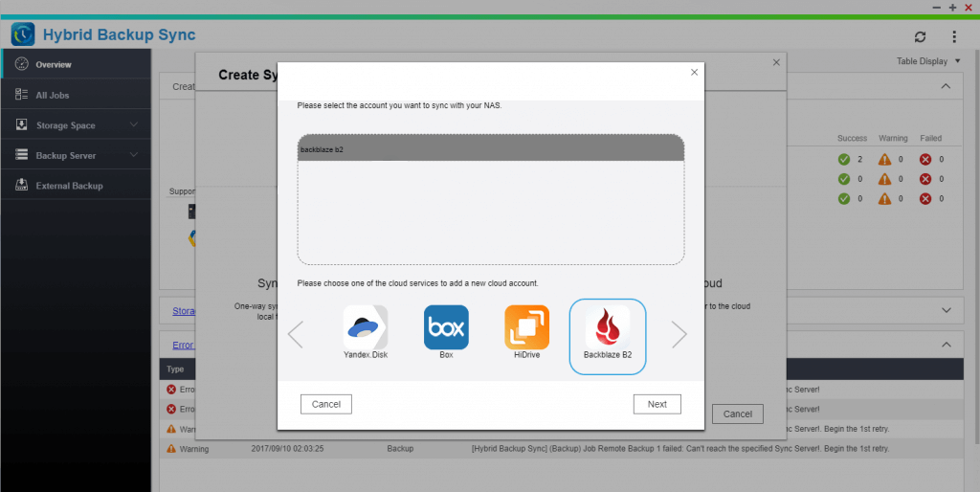Viewport: 980px width, 492px height.
Task: Expand the Storage Space submenu chevron
Action: pos(134,125)
